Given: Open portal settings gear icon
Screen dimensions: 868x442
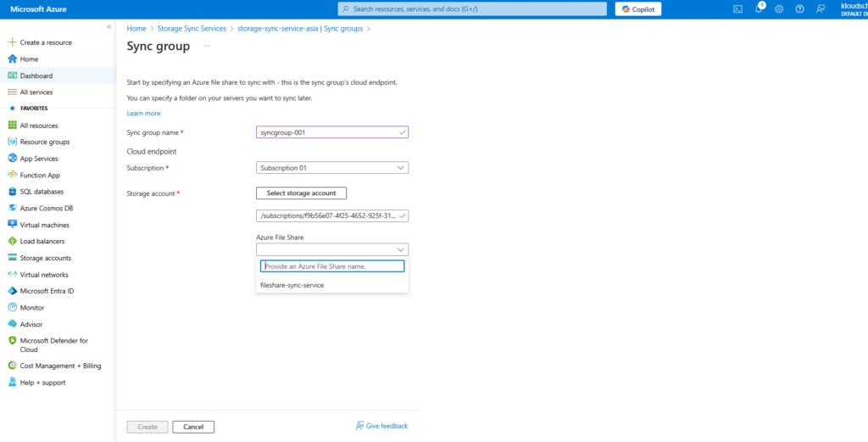Looking at the screenshot, I should pos(778,9).
